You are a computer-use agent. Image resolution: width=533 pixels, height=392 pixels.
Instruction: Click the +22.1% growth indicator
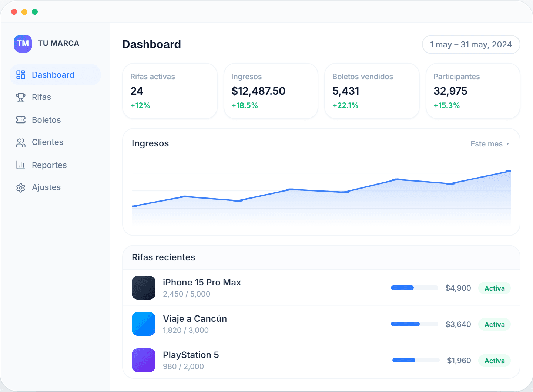(x=345, y=105)
